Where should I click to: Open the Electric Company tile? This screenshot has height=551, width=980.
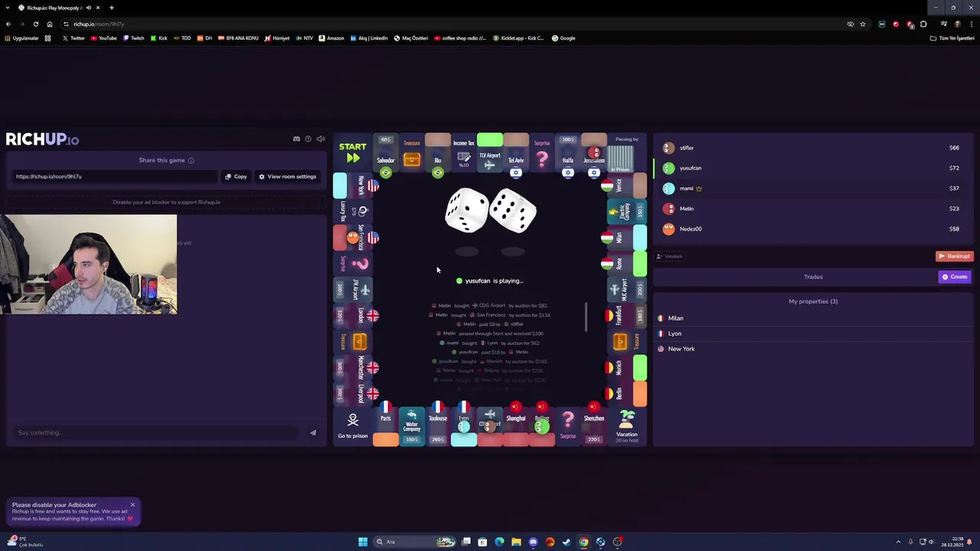[627, 211]
